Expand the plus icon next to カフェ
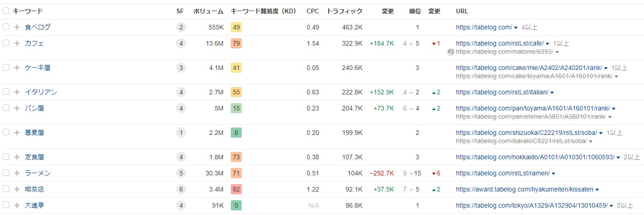 coord(17,43)
